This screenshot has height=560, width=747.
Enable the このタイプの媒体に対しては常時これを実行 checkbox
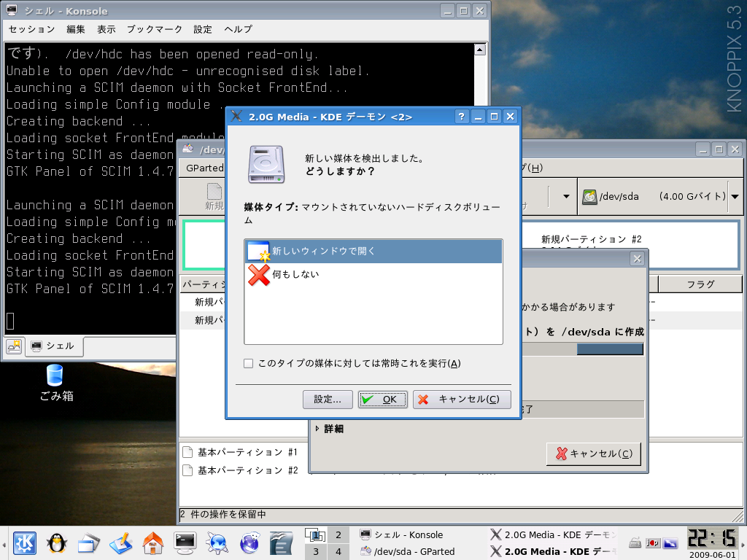point(248,364)
